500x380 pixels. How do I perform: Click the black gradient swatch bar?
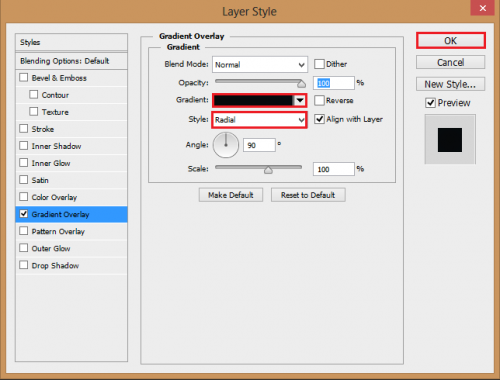[253, 100]
